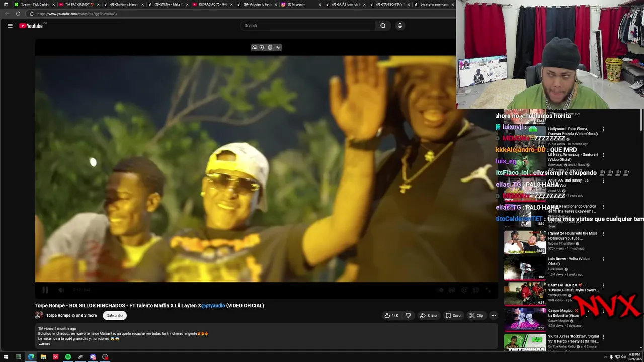The height and width of the screenshot is (362, 644).
Task: Click the Share button
Action: click(428, 316)
